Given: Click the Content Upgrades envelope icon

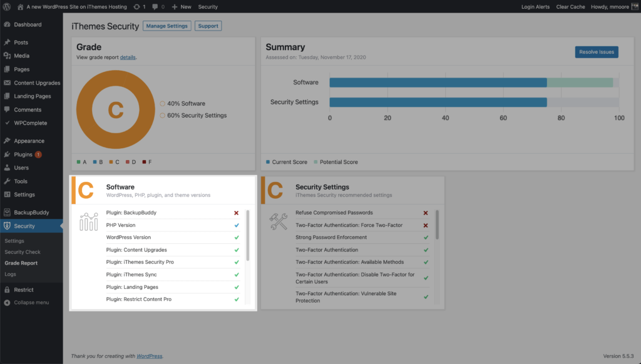Looking at the screenshot, I should (7, 83).
